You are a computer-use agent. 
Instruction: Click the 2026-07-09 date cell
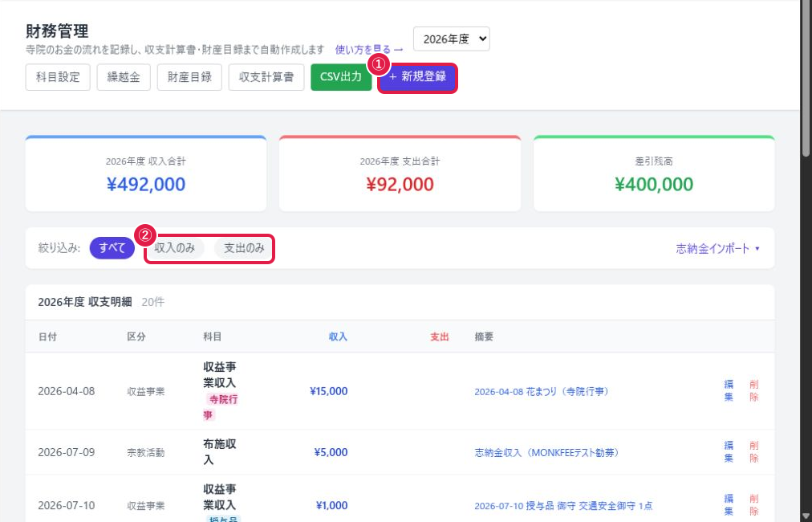[67, 453]
